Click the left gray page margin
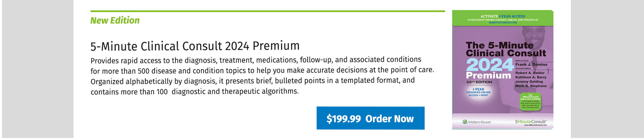 coord(38,69)
